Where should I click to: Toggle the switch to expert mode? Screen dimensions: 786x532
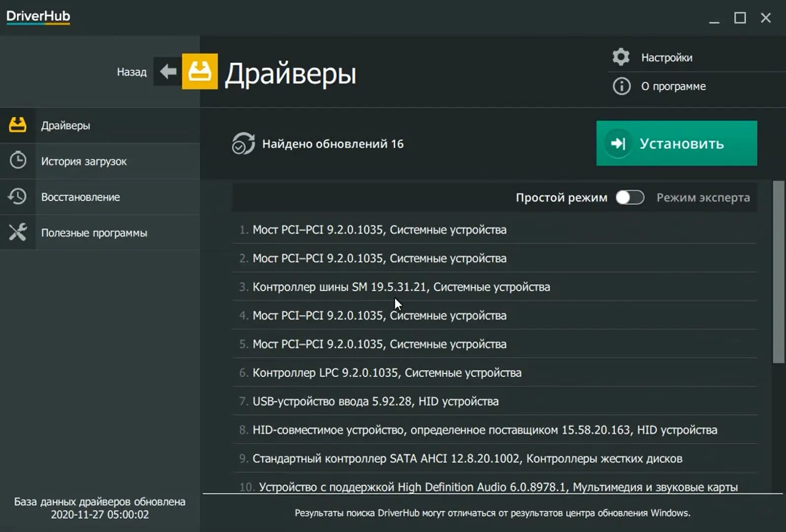630,198
